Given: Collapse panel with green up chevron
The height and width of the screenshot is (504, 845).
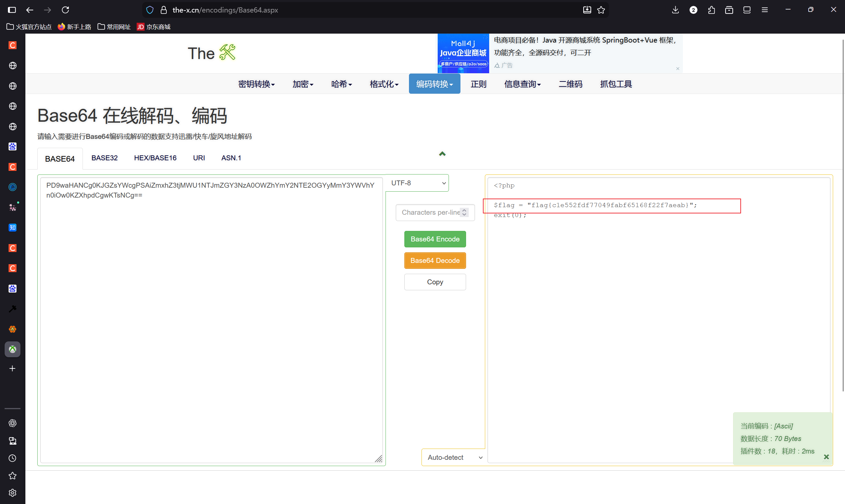Looking at the screenshot, I should click(442, 154).
